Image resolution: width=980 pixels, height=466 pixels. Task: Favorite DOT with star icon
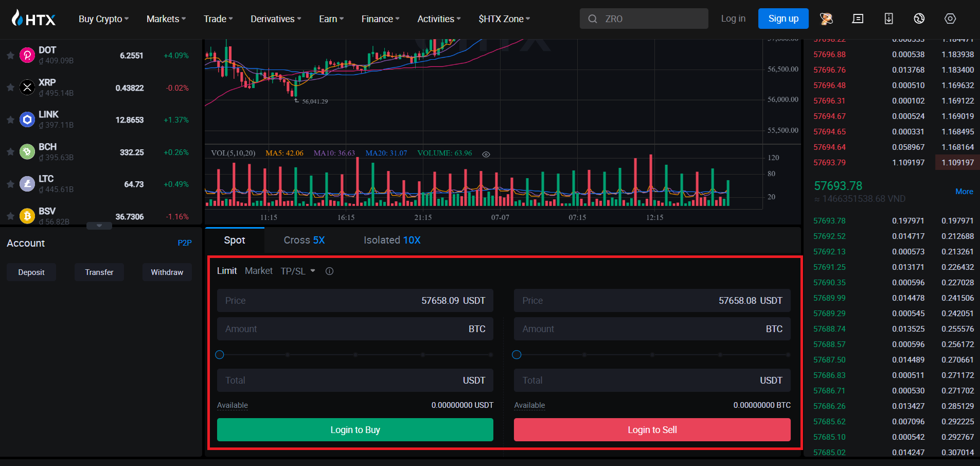(10, 55)
